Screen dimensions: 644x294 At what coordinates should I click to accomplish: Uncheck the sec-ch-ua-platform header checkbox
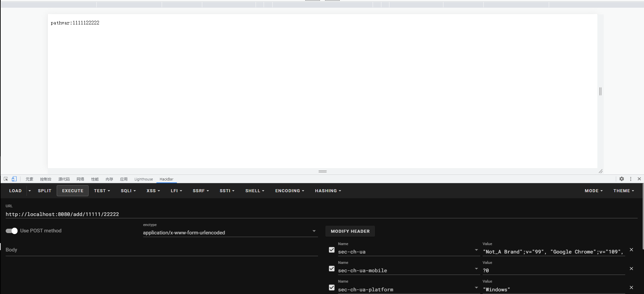pos(332,288)
